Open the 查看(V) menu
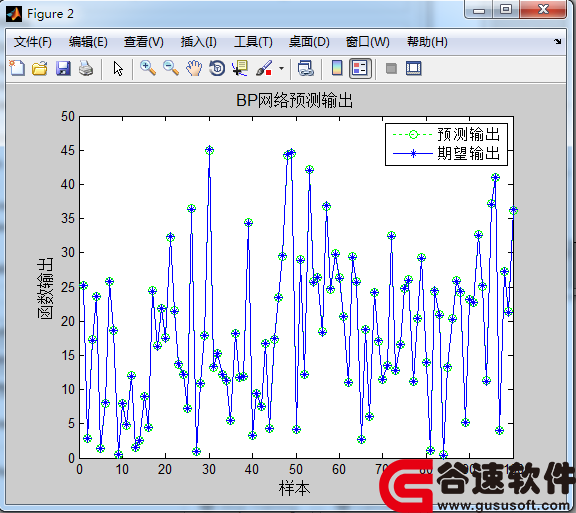The image size is (576, 513). tap(144, 42)
